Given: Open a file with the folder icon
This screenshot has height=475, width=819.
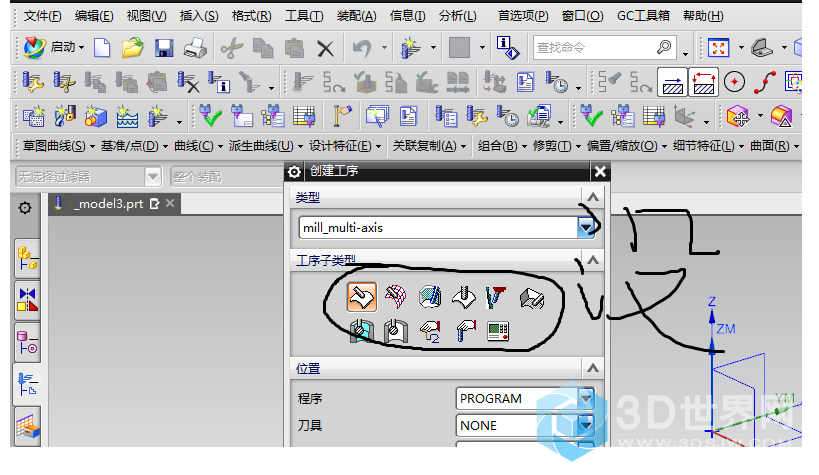Looking at the screenshot, I should [133, 48].
